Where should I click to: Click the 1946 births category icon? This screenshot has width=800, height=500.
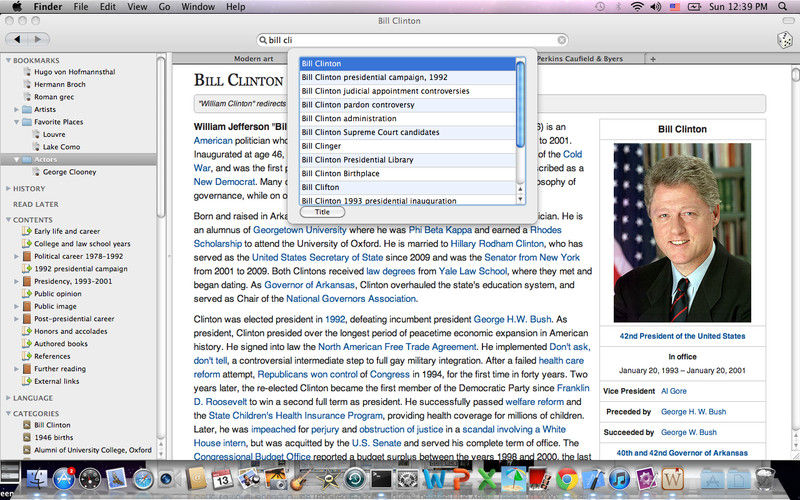coord(27,437)
